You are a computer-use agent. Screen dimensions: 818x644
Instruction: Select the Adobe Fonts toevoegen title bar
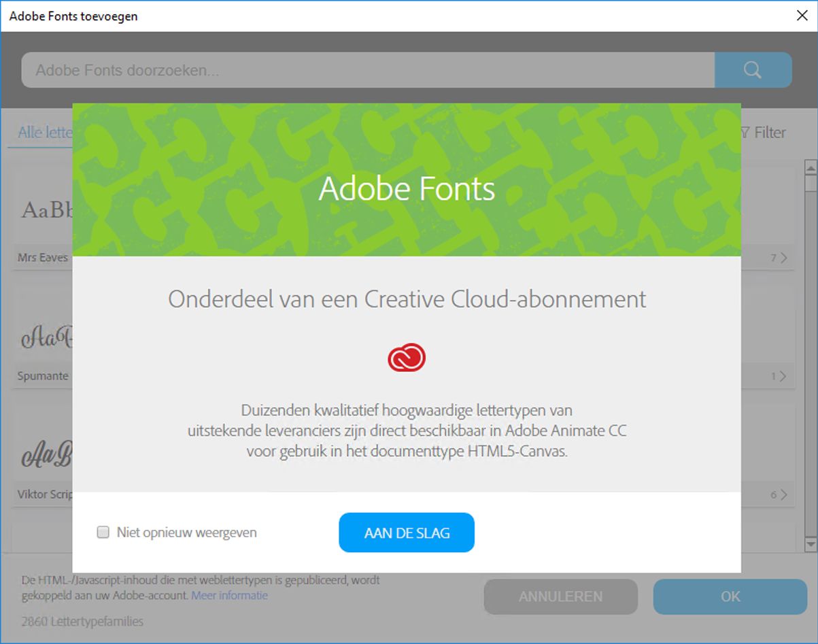pyautogui.click(x=72, y=15)
